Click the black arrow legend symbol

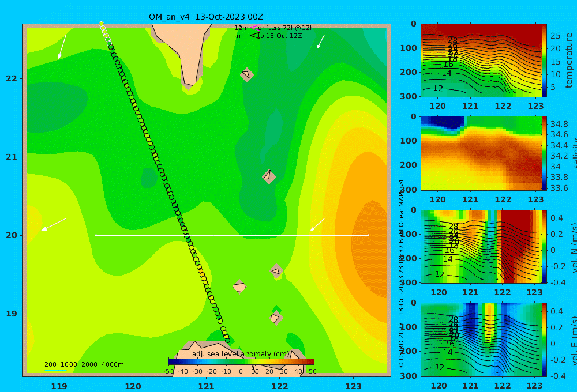pyautogui.click(x=255, y=35)
